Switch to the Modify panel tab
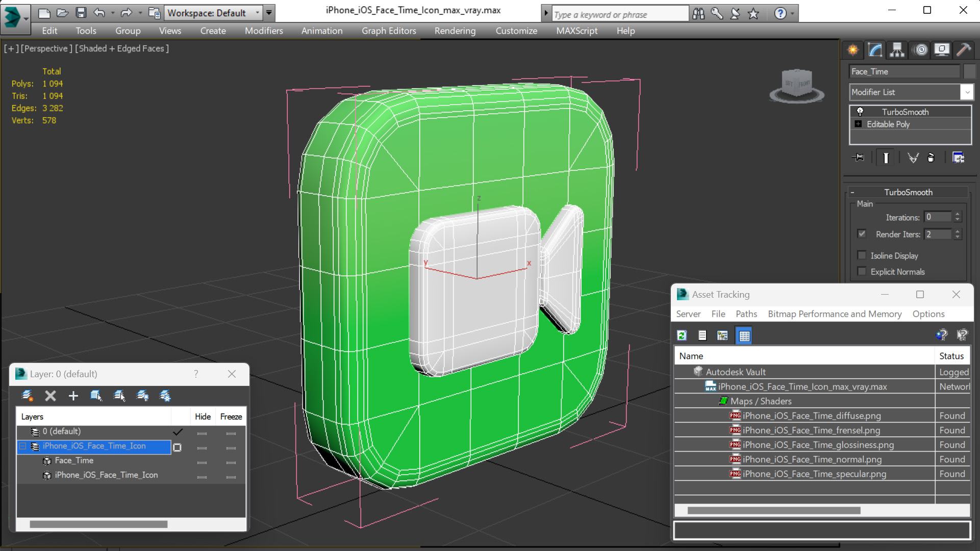 [875, 50]
